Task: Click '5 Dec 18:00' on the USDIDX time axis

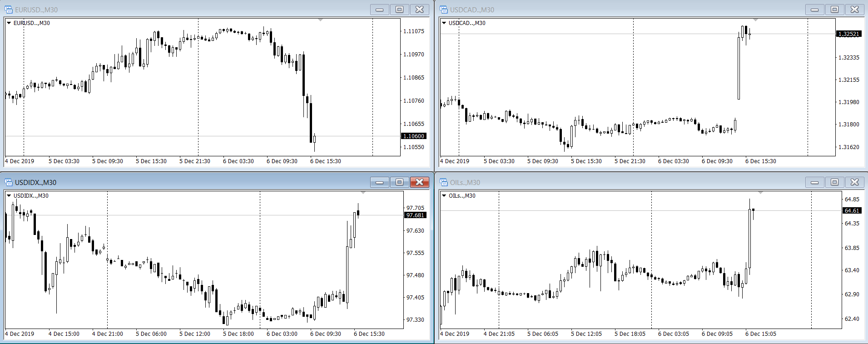Action: 238,334
